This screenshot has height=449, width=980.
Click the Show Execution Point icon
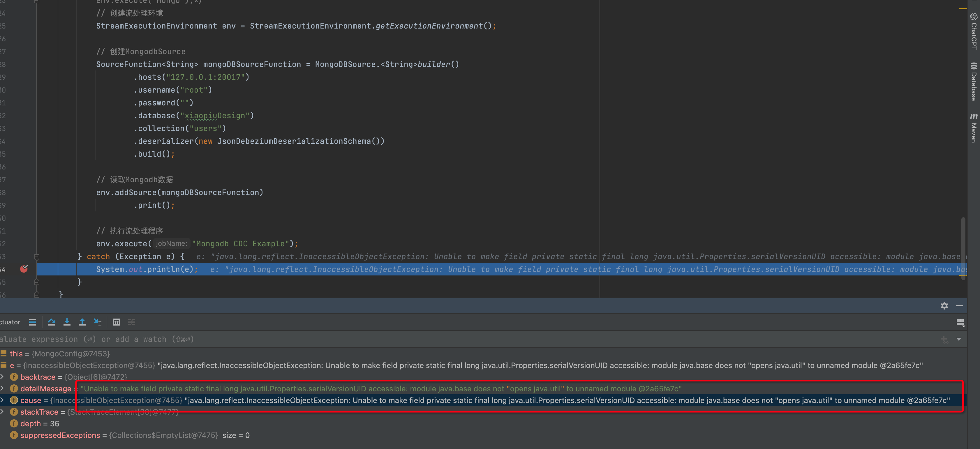point(33,322)
